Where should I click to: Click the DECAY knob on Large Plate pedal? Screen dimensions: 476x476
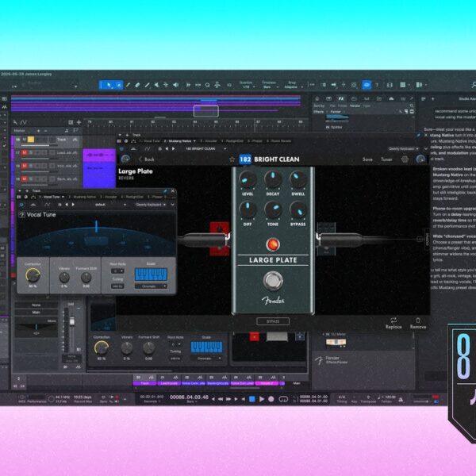tap(273, 179)
